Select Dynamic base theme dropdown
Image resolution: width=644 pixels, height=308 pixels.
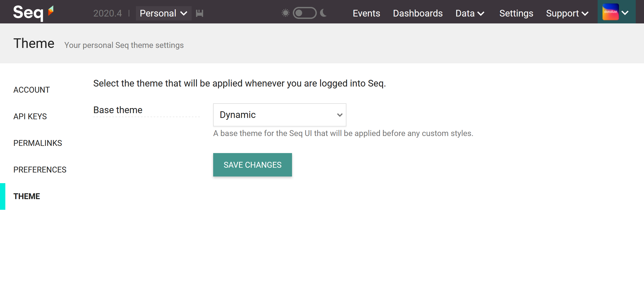coord(280,115)
